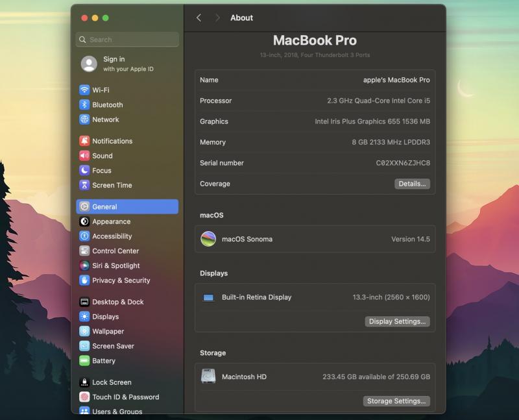
Task: Click "13-inch, 2018, Four Thunderbolt 3 Ports" subtitle
Action: (315, 55)
